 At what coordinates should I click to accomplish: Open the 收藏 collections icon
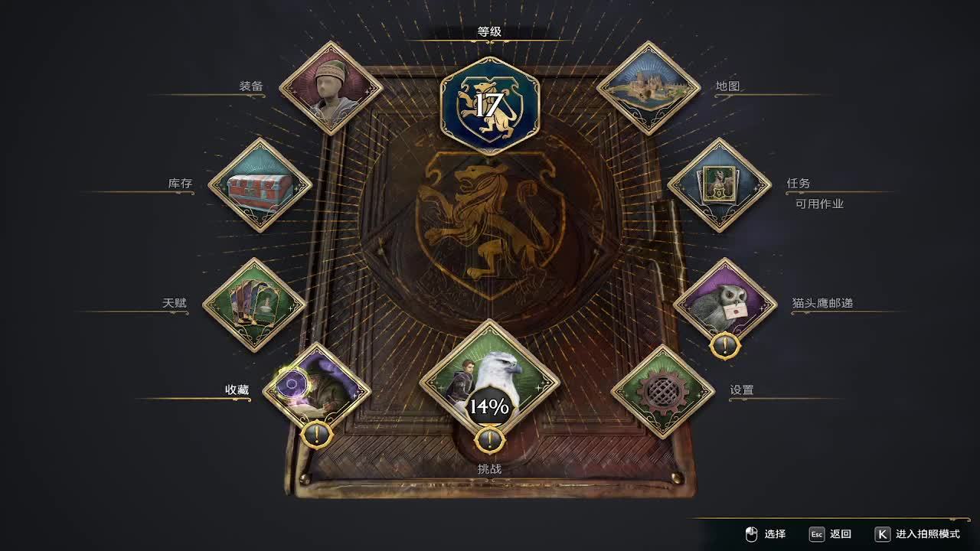pos(317,390)
